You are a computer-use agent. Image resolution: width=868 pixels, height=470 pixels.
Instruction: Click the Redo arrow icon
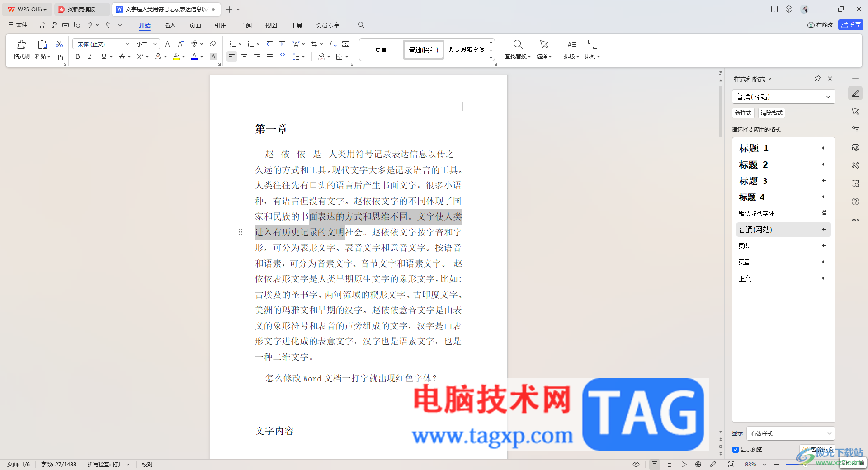point(108,25)
